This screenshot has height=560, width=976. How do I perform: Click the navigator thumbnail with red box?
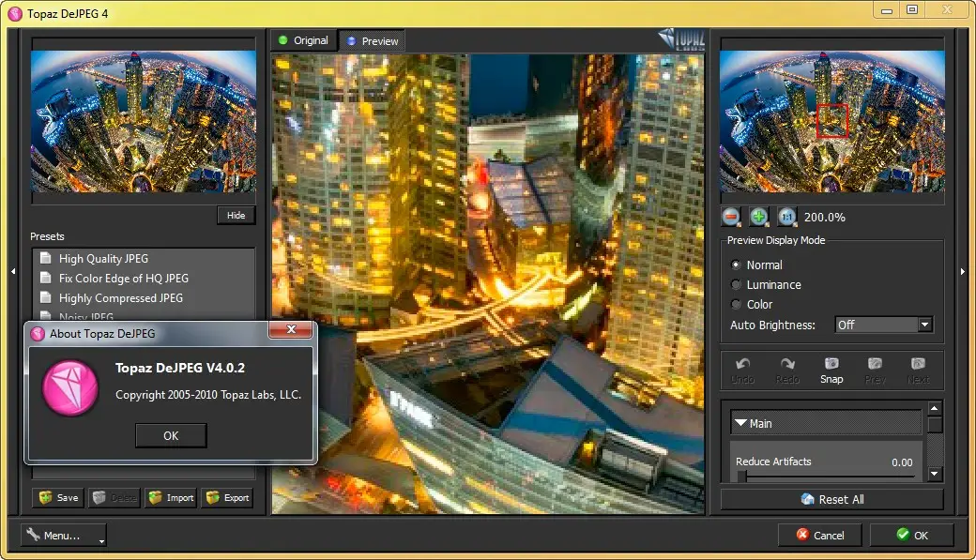pyautogui.click(x=832, y=121)
